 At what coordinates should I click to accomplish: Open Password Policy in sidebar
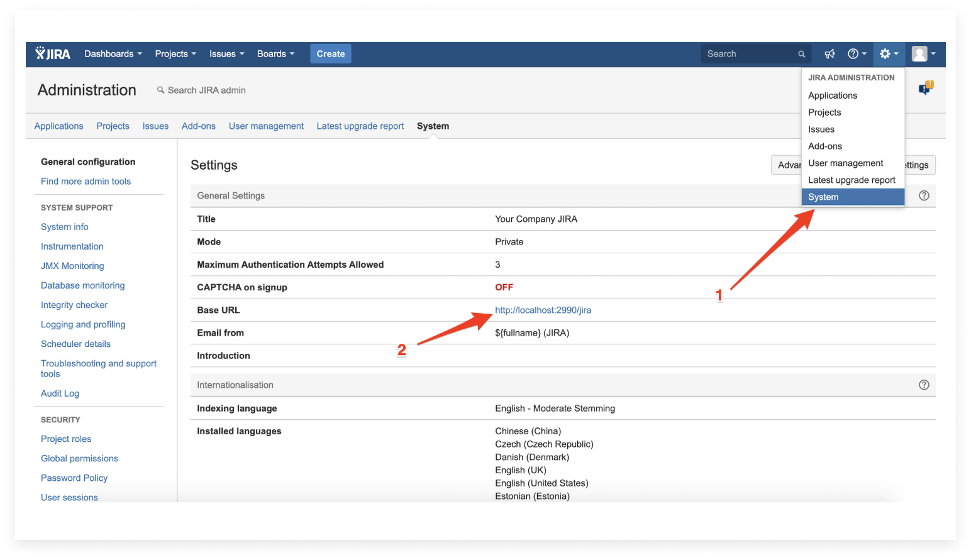pos(74,478)
